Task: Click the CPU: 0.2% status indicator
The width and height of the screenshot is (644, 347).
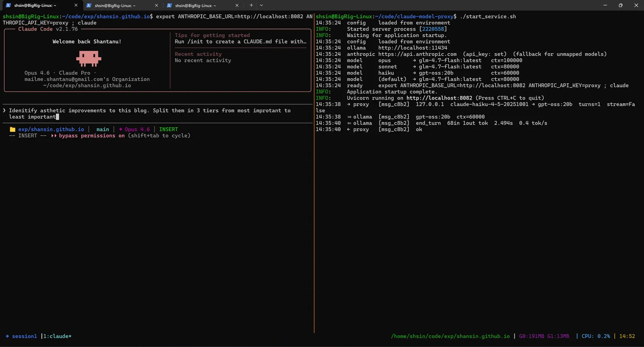Action: tap(596, 336)
